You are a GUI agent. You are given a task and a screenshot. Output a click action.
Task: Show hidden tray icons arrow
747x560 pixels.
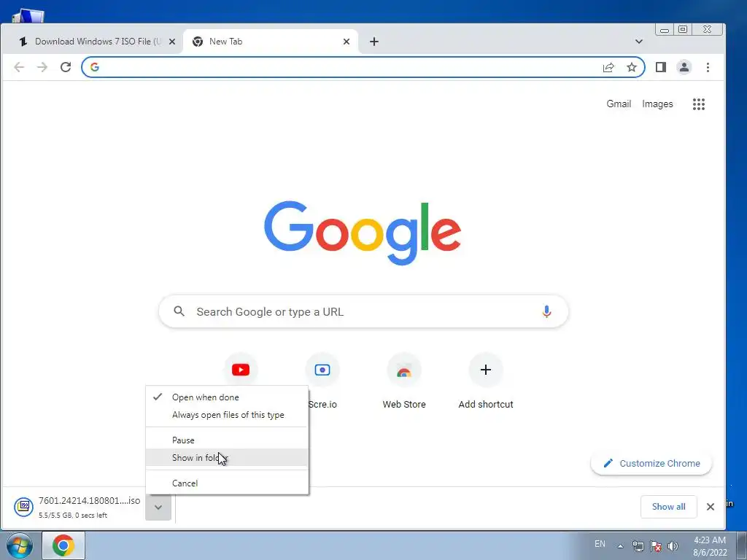pos(620,545)
